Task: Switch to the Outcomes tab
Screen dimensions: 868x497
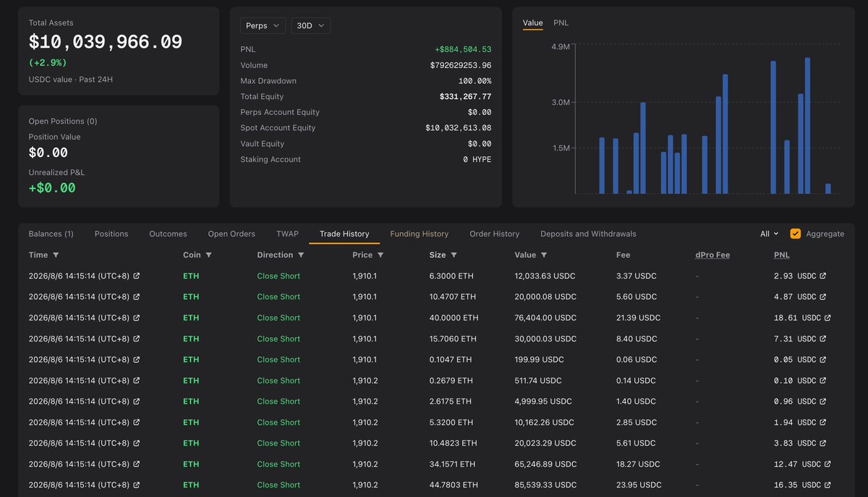Action: [x=168, y=234]
